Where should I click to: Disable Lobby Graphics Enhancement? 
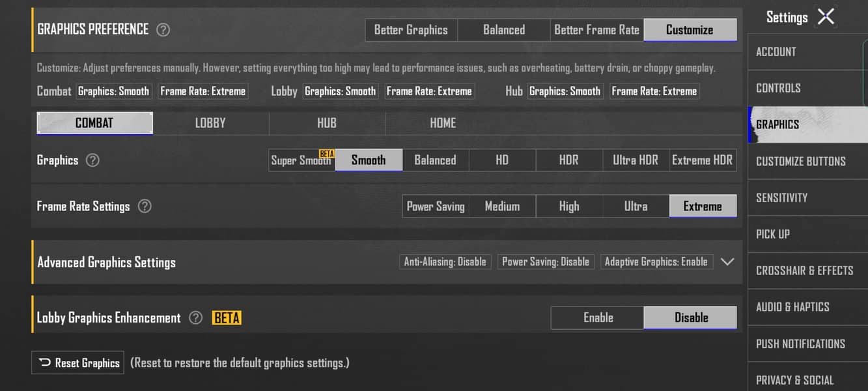pos(690,317)
